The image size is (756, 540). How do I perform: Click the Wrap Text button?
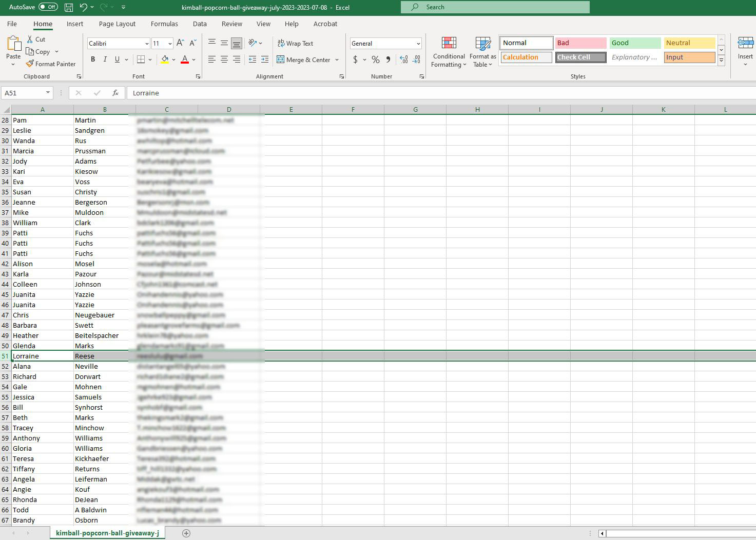[295, 44]
